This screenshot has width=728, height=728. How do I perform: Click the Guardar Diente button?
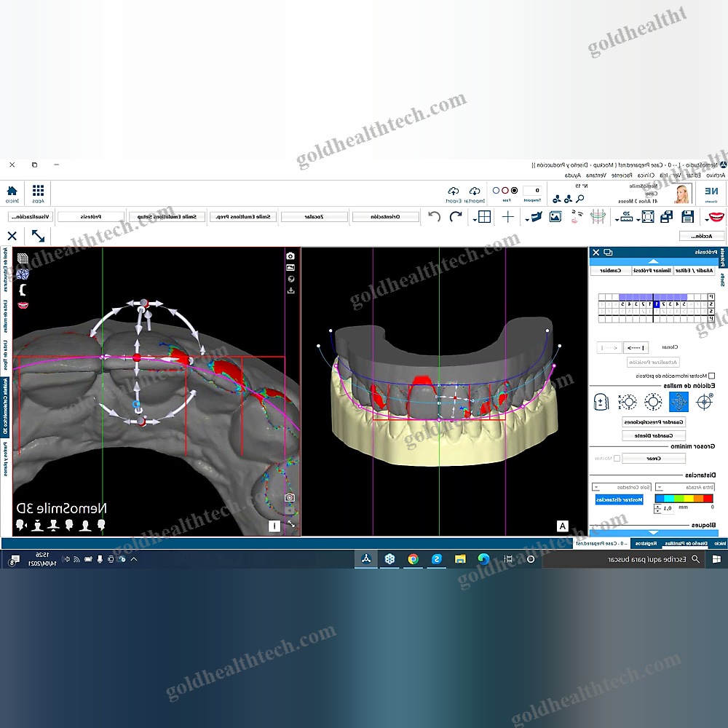coord(654,435)
